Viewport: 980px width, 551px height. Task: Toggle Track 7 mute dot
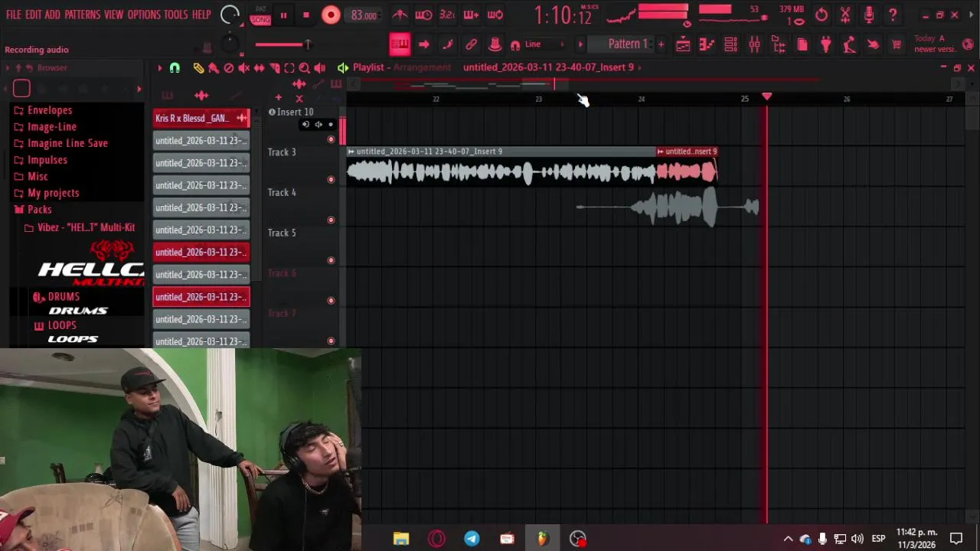pyautogui.click(x=331, y=341)
